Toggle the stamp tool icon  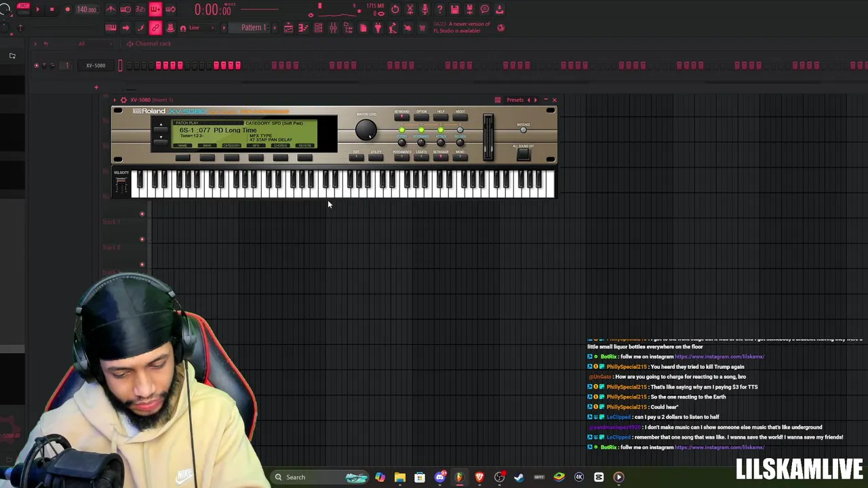[x=170, y=28]
